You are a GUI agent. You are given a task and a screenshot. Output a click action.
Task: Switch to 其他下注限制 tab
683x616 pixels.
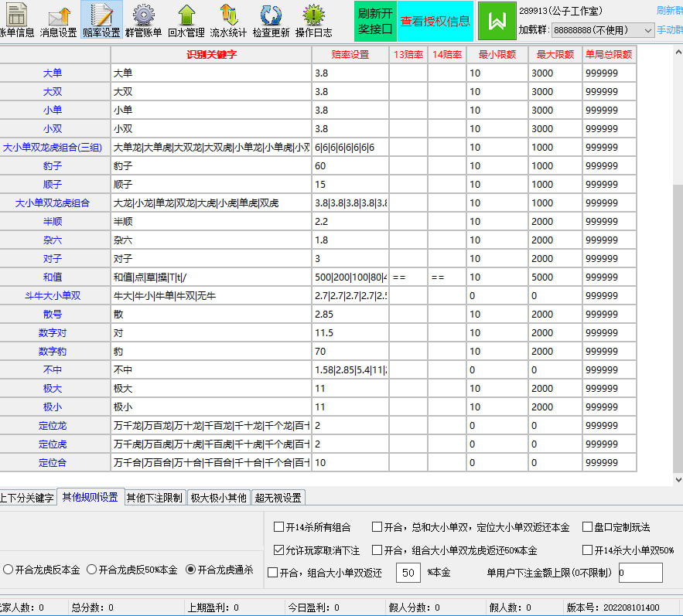155,498
